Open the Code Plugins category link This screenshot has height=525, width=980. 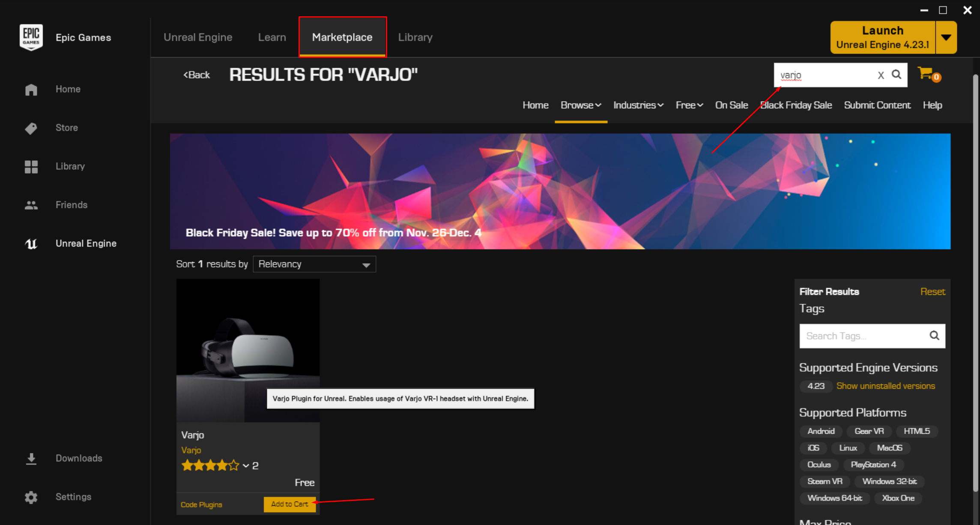click(x=201, y=504)
